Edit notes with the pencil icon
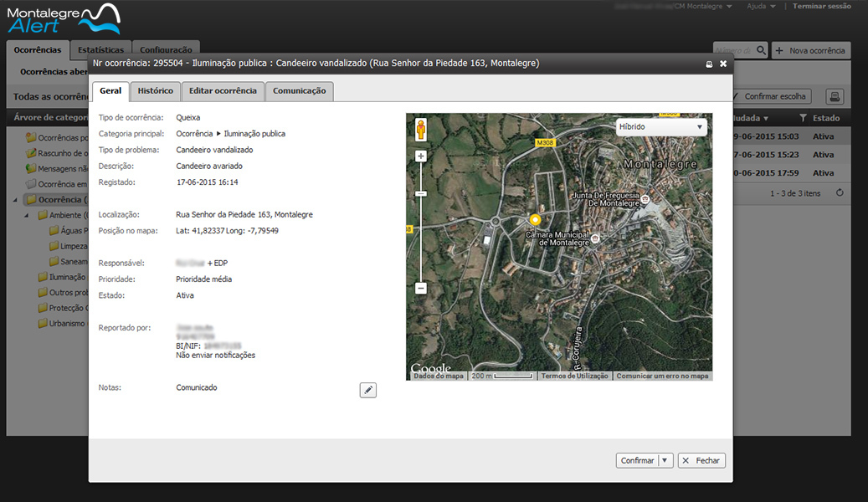Screen dimensions: 868x502 tap(367, 390)
